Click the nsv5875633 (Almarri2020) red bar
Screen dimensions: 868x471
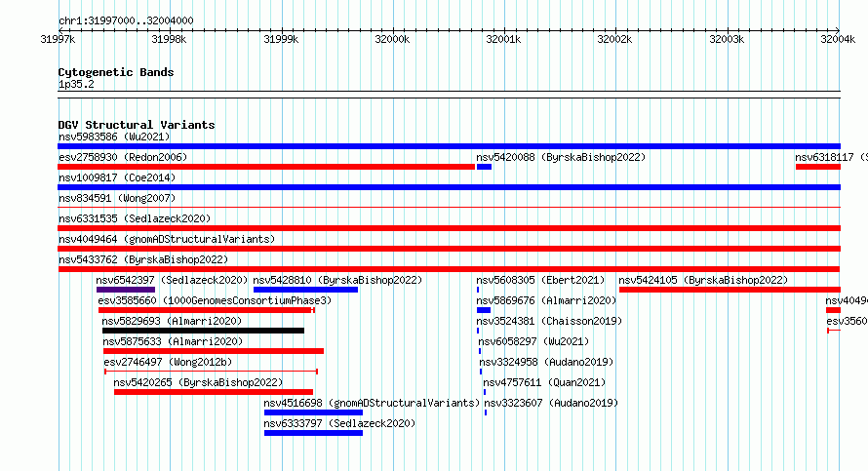(214, 351)
